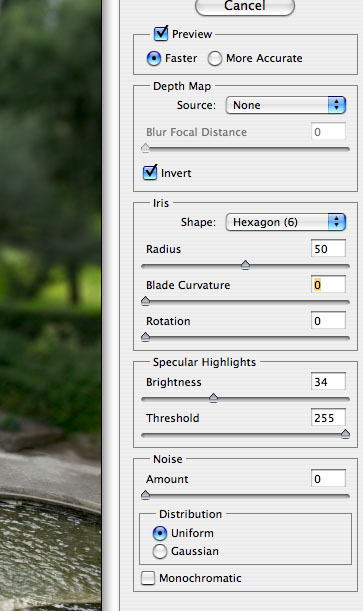
Task: Click the Radius slider handle
Action: pyautogui.click(x=245, y=265)
